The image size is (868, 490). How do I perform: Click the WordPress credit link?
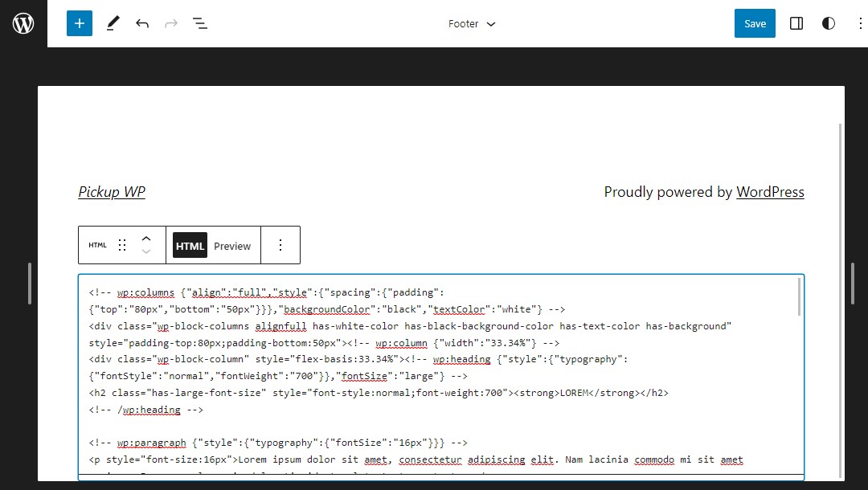point(770,192)
